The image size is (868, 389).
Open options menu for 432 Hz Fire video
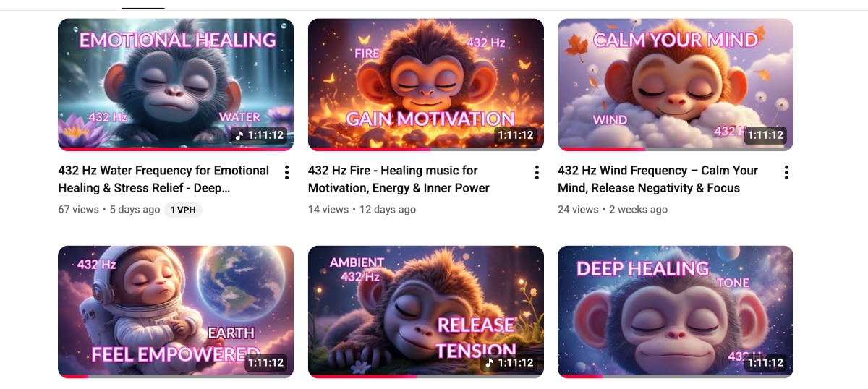537,172
